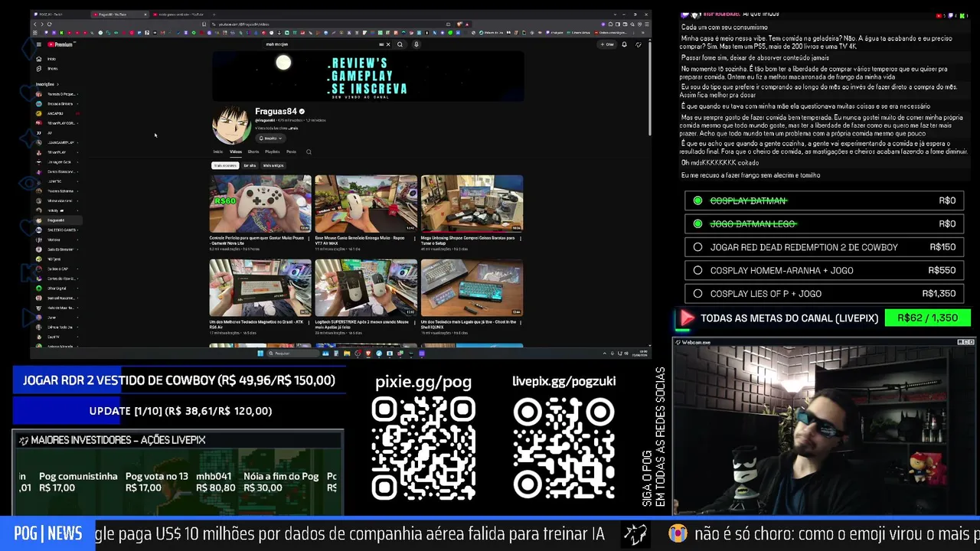Open the Logitech SUPERSTRIKE mouse video thumbnail
The width and height of the screenshot is (980, 551).
[366, 288]
